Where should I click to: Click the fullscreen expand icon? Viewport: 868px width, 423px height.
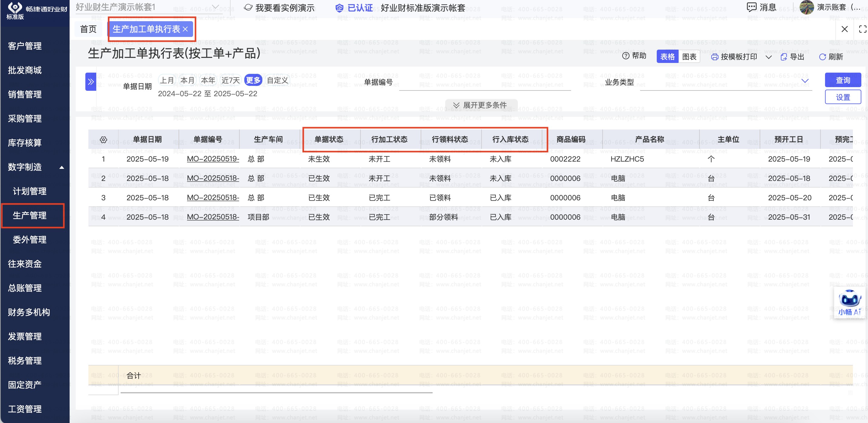[x=862, y=29]
